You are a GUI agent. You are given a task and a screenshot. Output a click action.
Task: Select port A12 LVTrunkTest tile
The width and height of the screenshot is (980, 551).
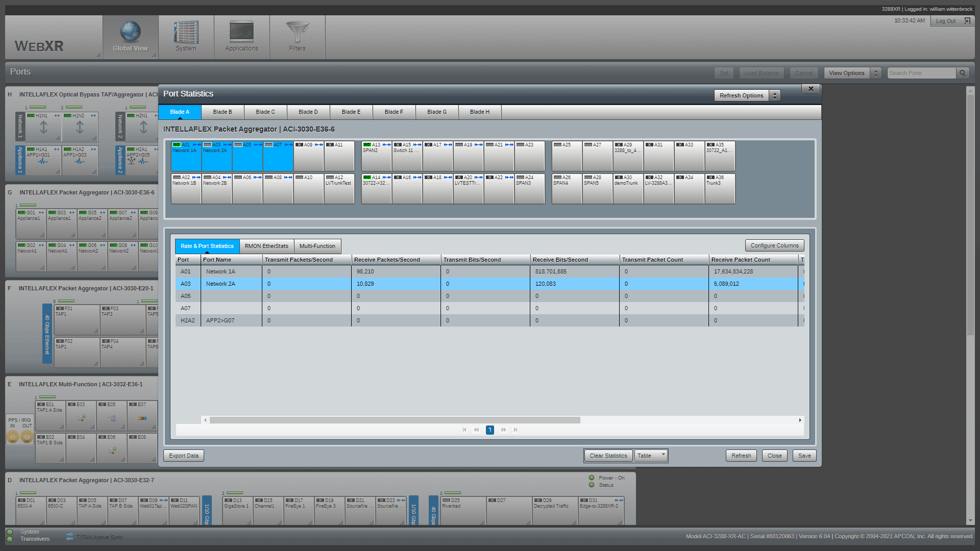pyautogui.click(x=339, y=189)
